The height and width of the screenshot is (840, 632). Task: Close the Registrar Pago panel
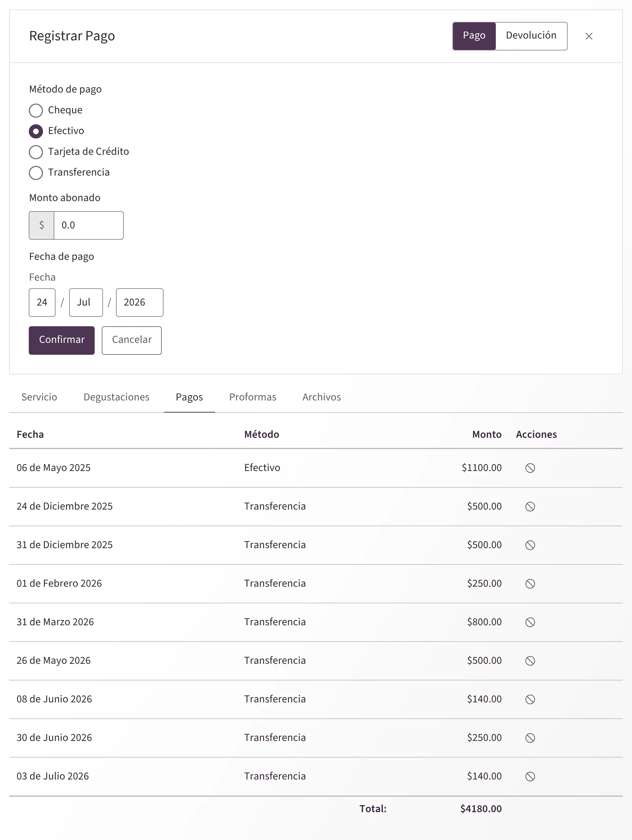(x=589, y=36)
